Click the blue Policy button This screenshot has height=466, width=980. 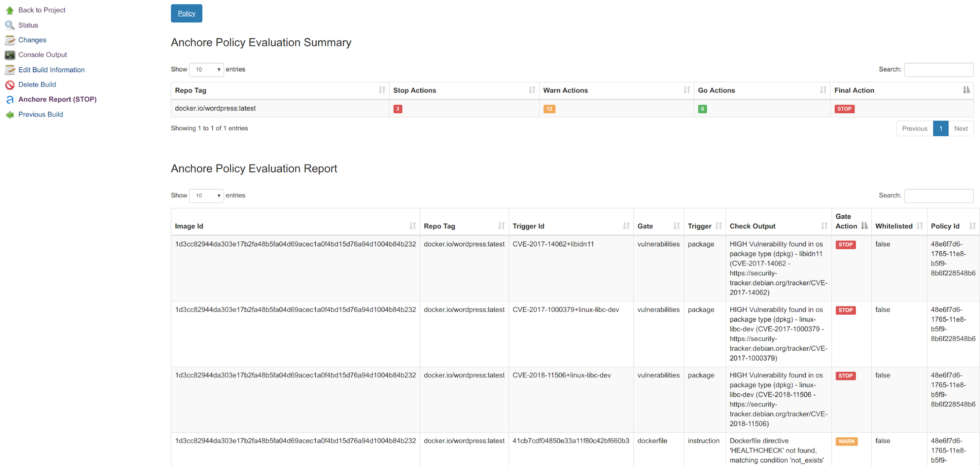click(x=186, y=13)
